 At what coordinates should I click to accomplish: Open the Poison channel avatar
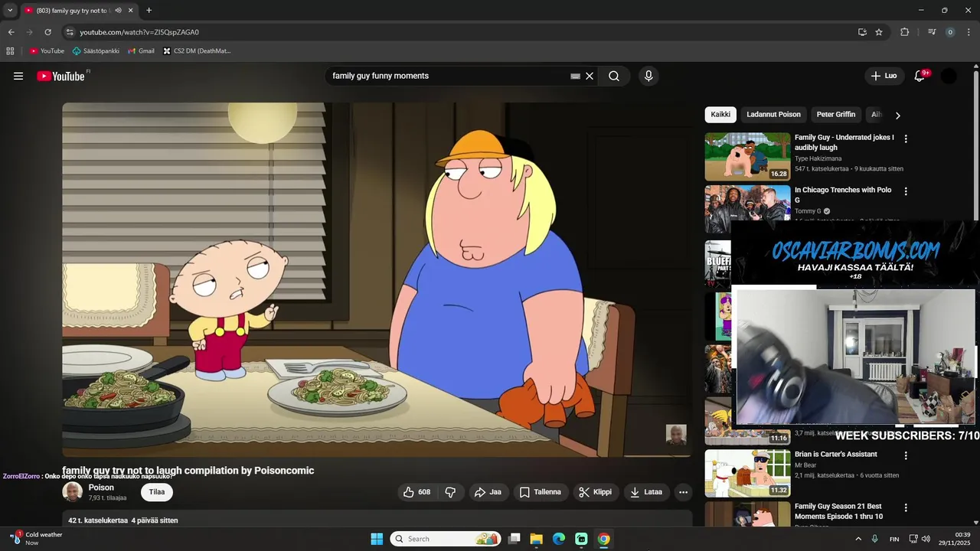coord(73,492)
